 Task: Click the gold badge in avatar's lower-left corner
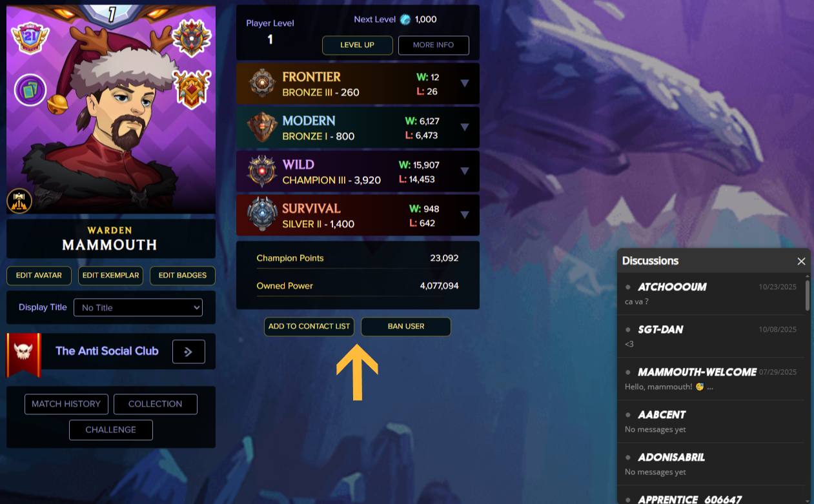coord(19,201)
